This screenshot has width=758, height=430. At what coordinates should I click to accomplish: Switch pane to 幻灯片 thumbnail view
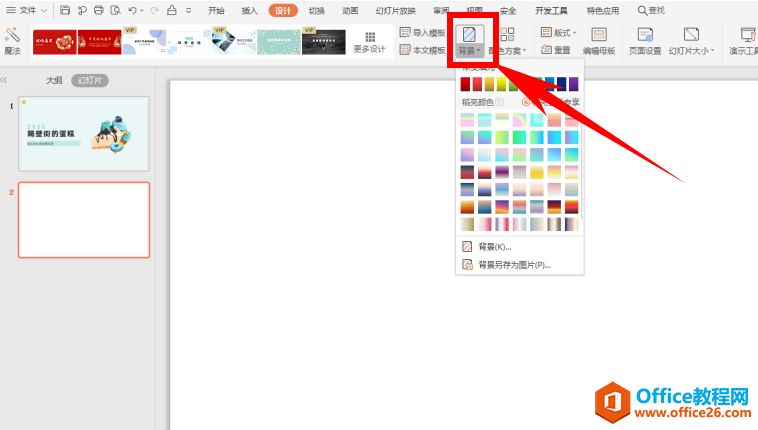90,80
